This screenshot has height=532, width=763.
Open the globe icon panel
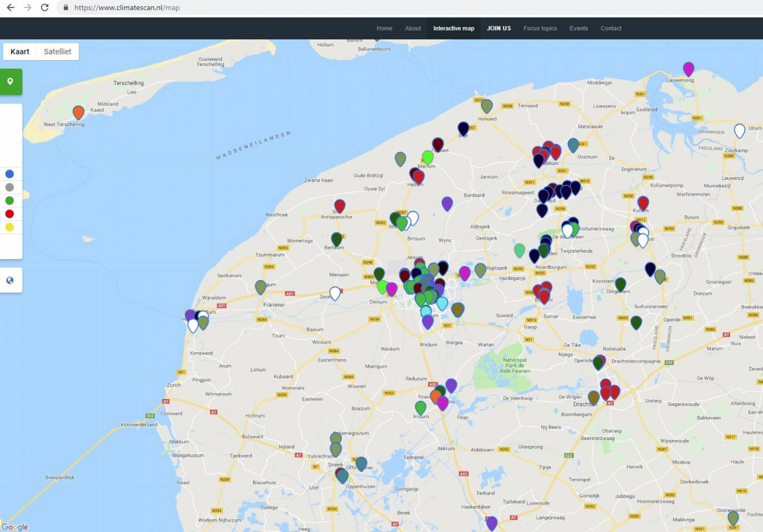(10, 280)
